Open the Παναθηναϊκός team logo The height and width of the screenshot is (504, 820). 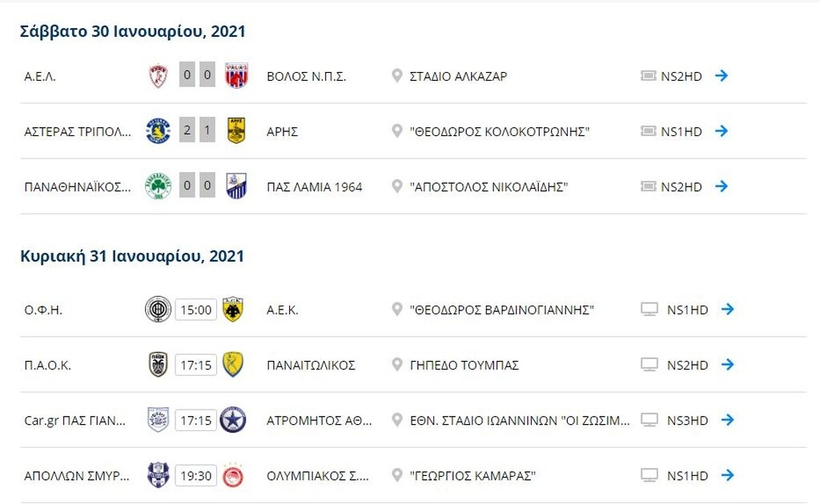click(x=157, y=186)
